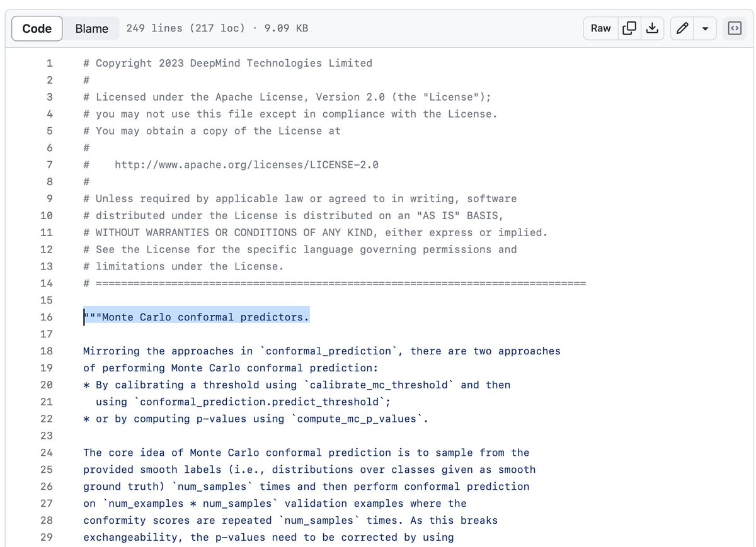The width and height of the screenshot is (756, 547).
Task: Click "limitations under the License" line
Action: point(183,266)
